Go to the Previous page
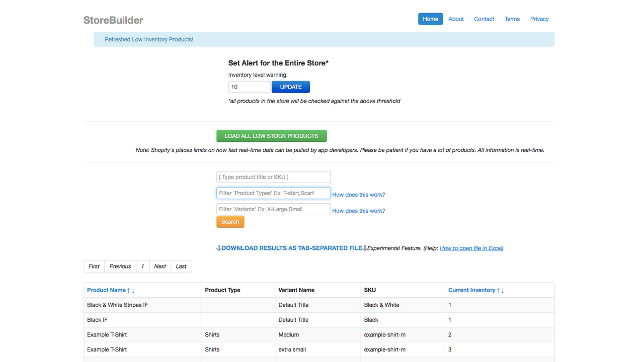644x362 pixels. click(x=120, y=266)
